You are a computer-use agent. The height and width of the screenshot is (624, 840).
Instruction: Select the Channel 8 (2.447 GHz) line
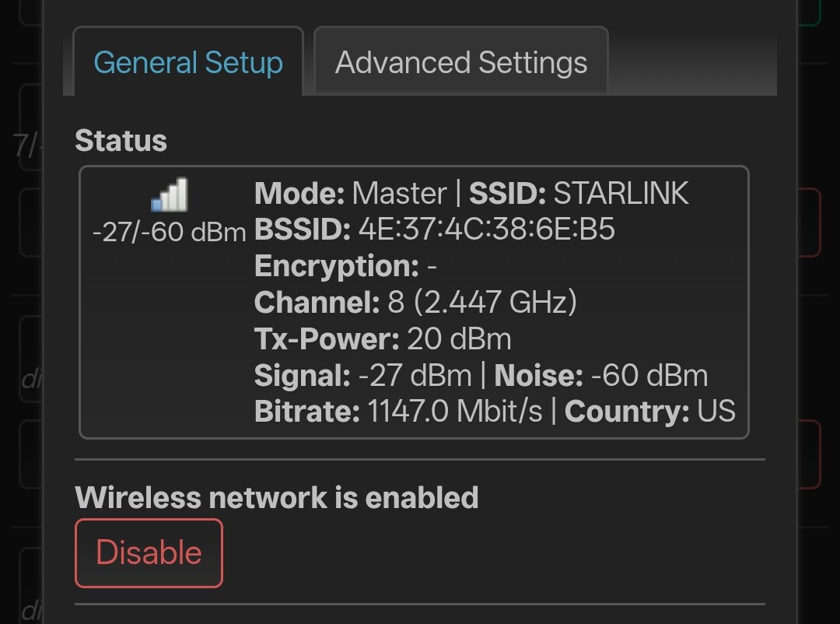pos(415,302)
